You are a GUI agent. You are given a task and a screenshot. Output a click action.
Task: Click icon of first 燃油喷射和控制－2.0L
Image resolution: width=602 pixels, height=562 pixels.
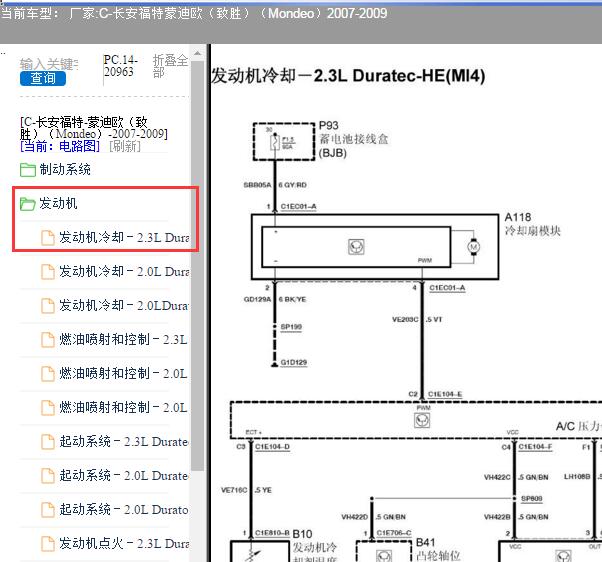point(48,374)
